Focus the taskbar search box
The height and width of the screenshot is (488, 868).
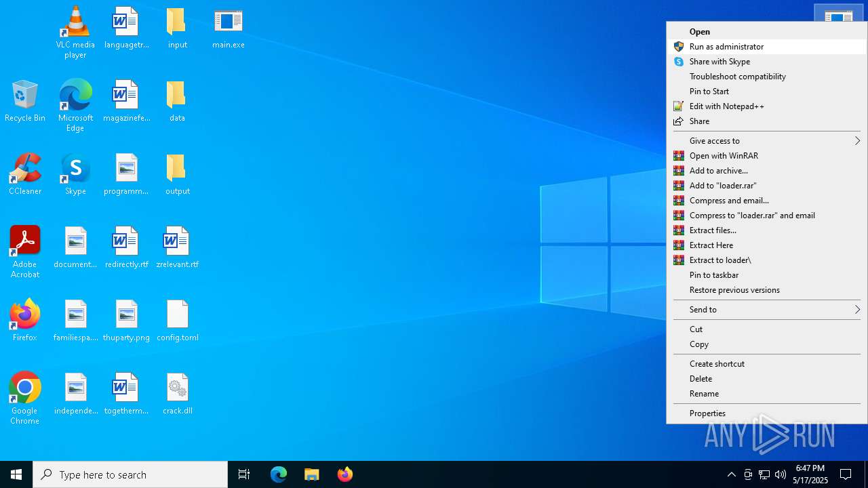click(x=130, y=474)
